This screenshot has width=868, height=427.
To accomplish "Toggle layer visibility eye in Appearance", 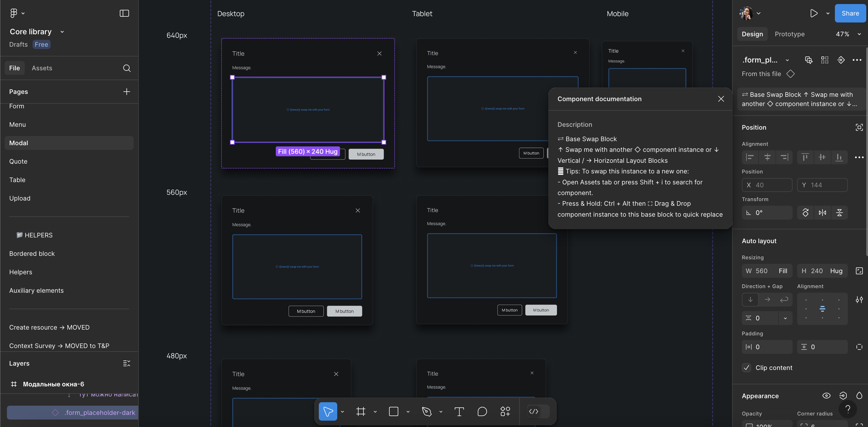I will tap(826, 396).
